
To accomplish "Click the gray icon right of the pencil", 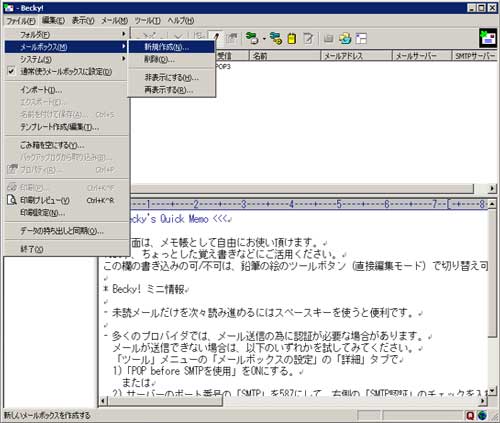I will pos(231,38).
